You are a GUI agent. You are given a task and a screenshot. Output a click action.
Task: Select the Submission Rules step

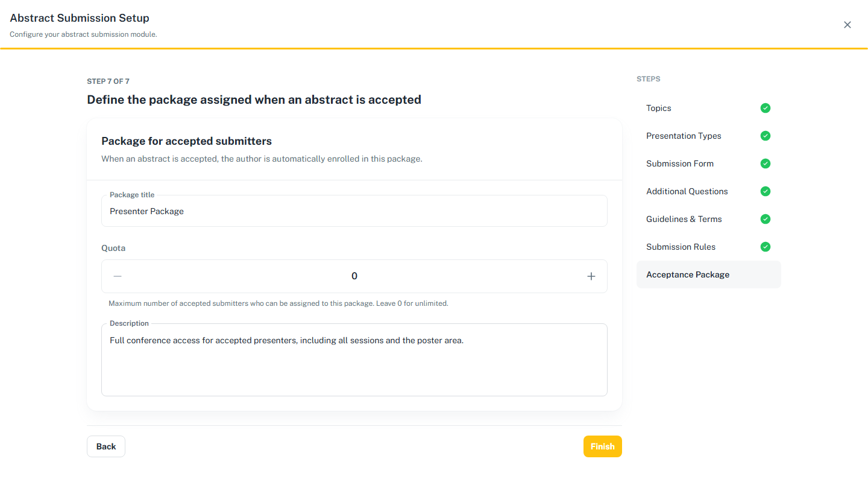[709, 247]
